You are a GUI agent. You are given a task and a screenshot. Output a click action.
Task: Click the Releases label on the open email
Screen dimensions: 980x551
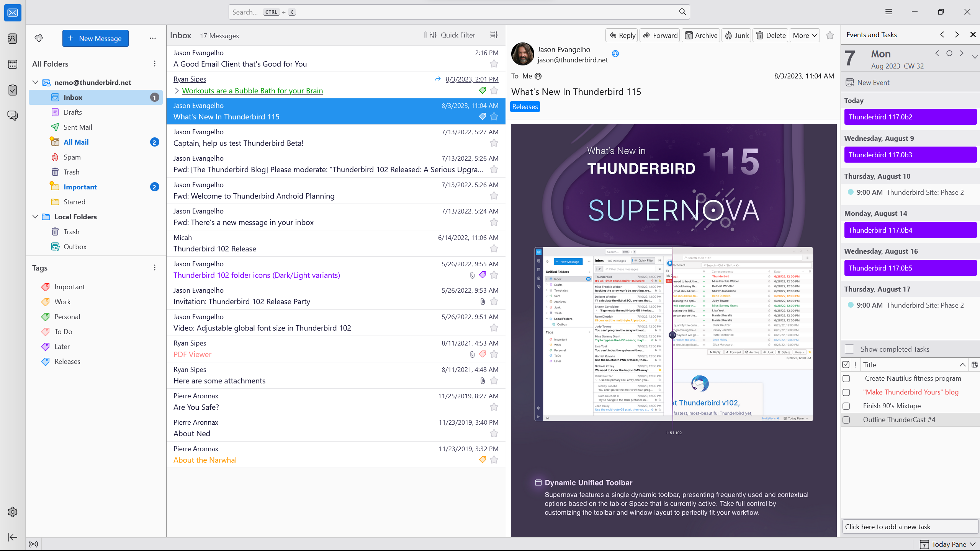pos(524,106)
